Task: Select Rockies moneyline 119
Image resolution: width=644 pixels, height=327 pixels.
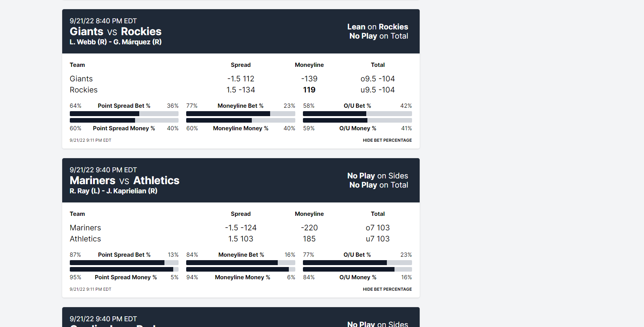Action: point(309,90)
